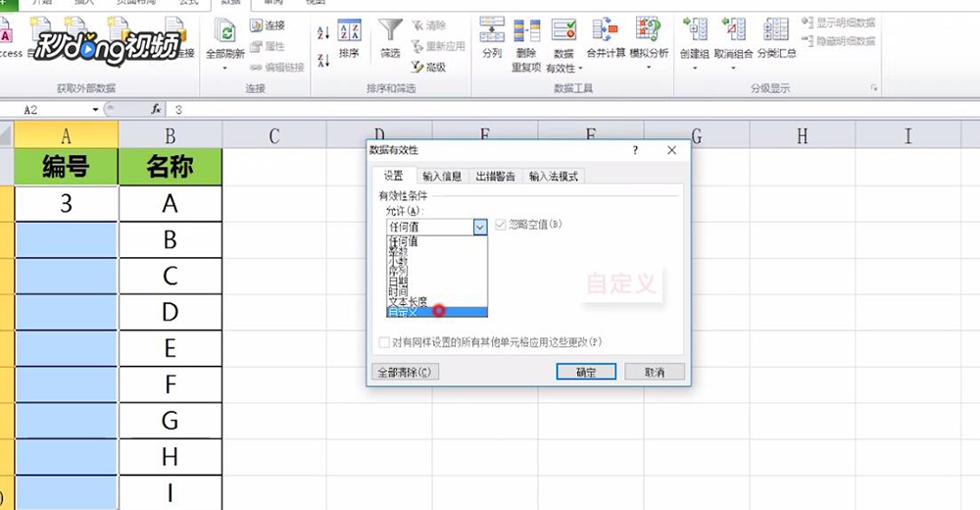Image resolution: width=980 pixels, height=510 pixels.
Task: Confirm with the OK (确定) button
Action: tap(586, 373)
